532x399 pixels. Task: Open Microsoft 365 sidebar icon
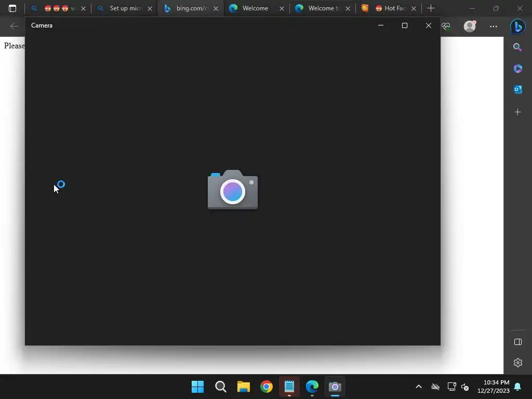tap(518, 69)
